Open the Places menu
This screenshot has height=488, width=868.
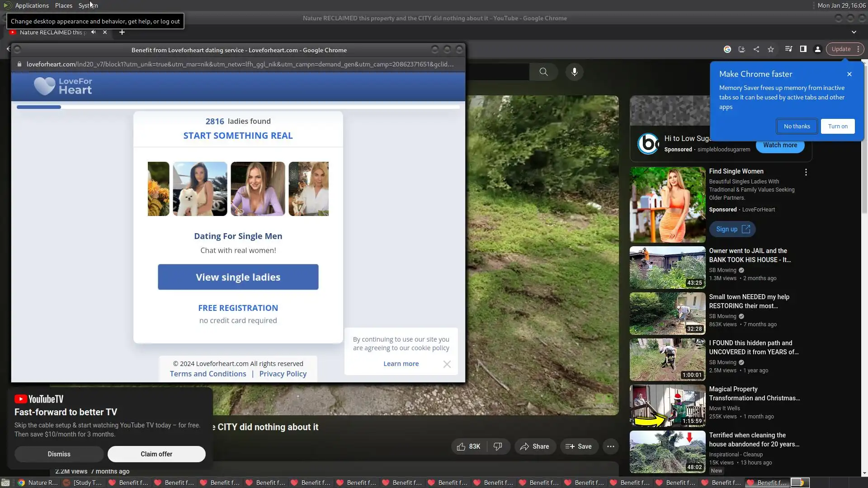pos(63,5)
